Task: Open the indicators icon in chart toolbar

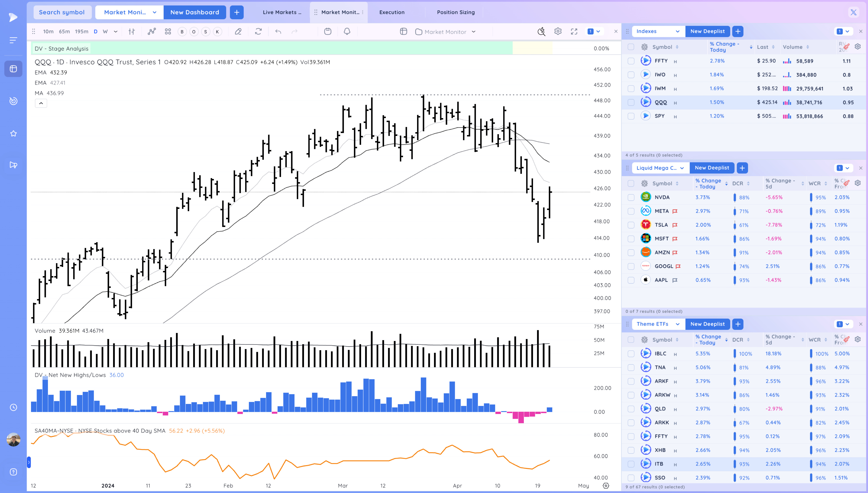Action: [x=151, y=31]
